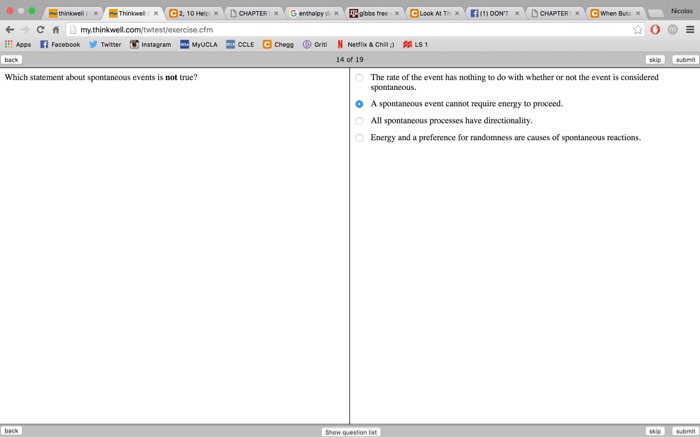Viewport: 700px width, 438px height.
Task: Close the 'gibbs free' tab
Action: pyautogui.click(x=396, y=13)
